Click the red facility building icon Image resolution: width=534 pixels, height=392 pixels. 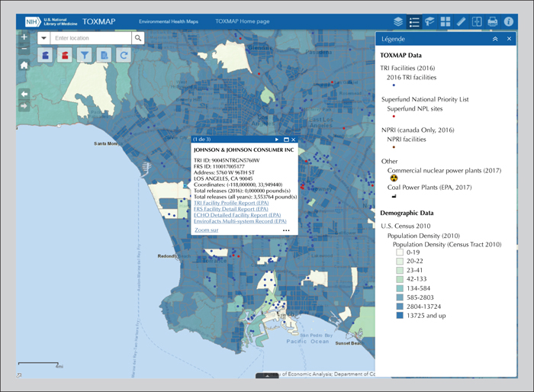coord(65,55)
